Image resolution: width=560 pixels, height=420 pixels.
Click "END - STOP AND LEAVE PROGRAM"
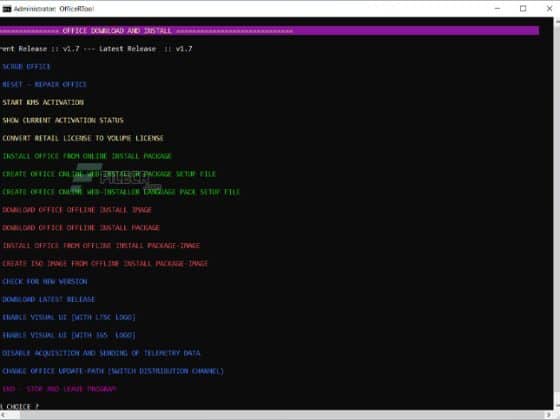coord(60,389)
